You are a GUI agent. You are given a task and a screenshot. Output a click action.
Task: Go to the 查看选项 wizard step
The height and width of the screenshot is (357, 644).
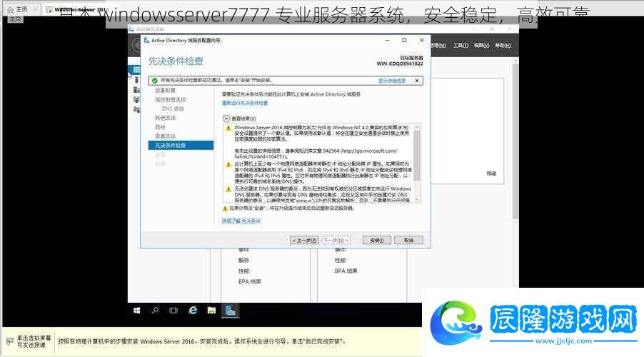click(x=165, y=136)
